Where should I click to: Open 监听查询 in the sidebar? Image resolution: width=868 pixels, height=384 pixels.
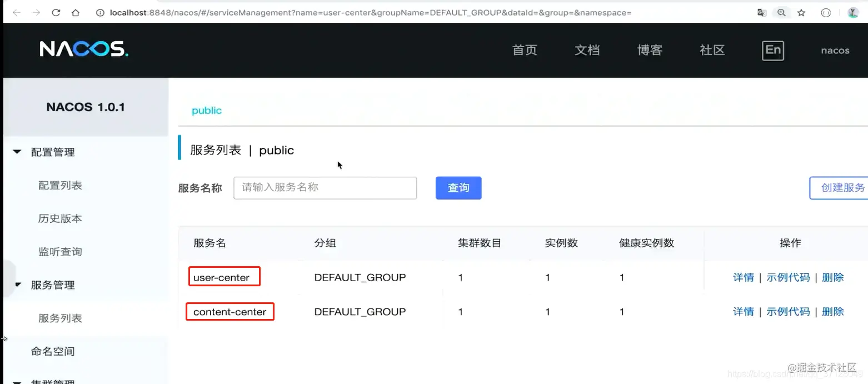(x=60, y=252)
